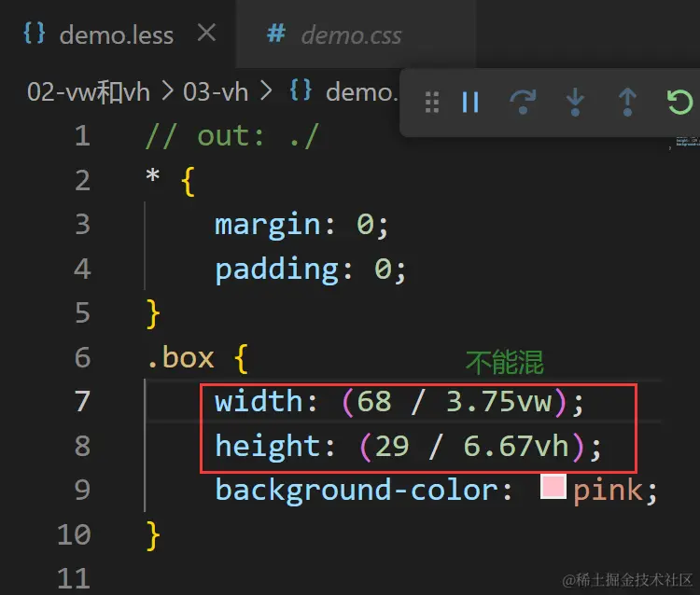Screen dimensions: 700x595
Task: Click the closing brace on line 5
Action: tap(153, 314)
